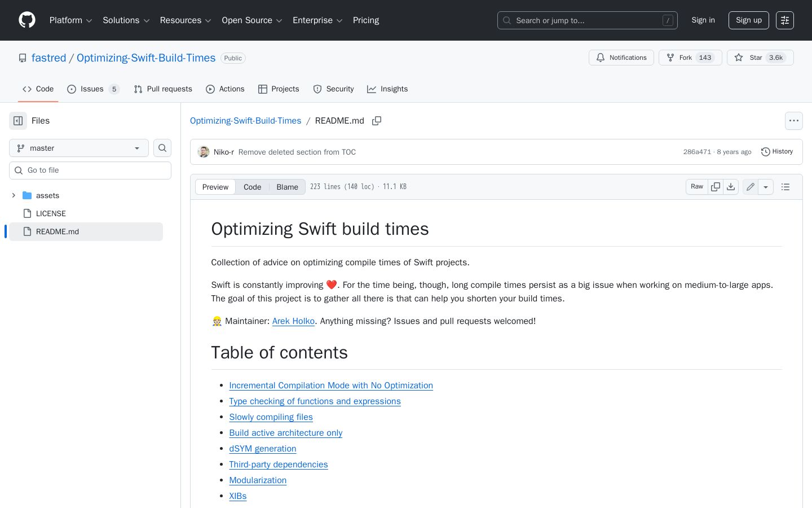Open the edit options dropdown arrow
The width and height of the screenshot is (812, 508).
pyautogui.click(x=766, y=187)
